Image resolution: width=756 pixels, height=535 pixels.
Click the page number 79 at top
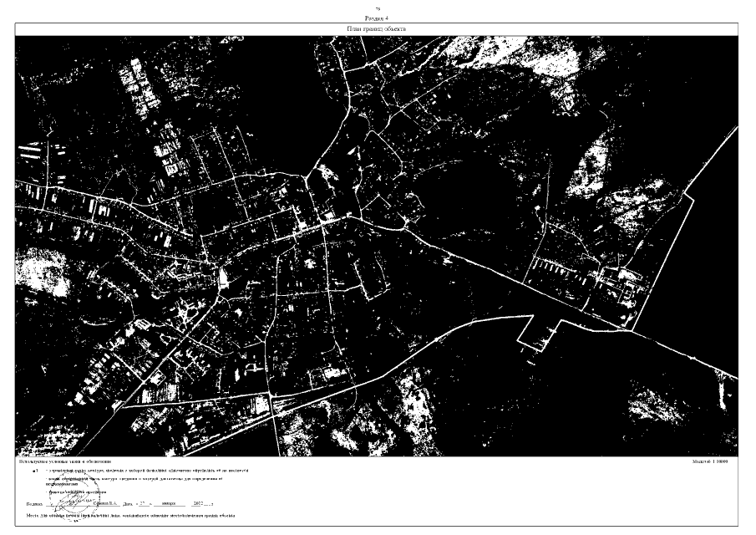tap(378, 8)
